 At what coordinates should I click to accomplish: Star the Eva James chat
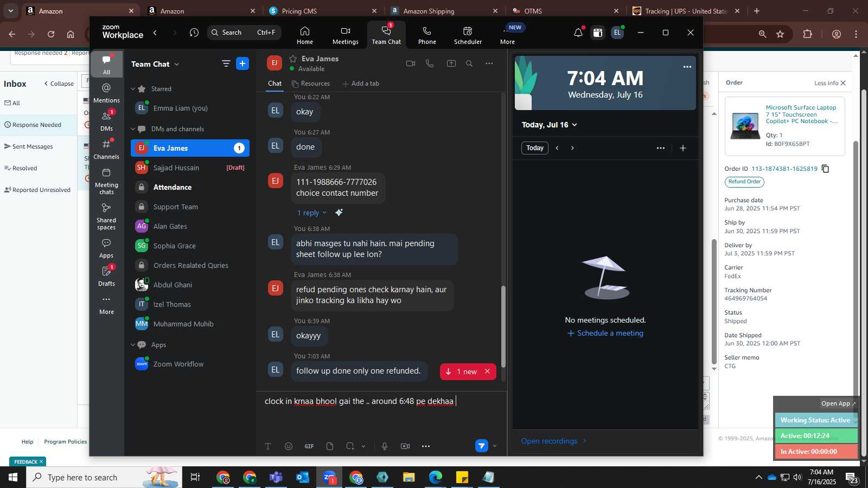pyautogui.click(x=293, y=59)
